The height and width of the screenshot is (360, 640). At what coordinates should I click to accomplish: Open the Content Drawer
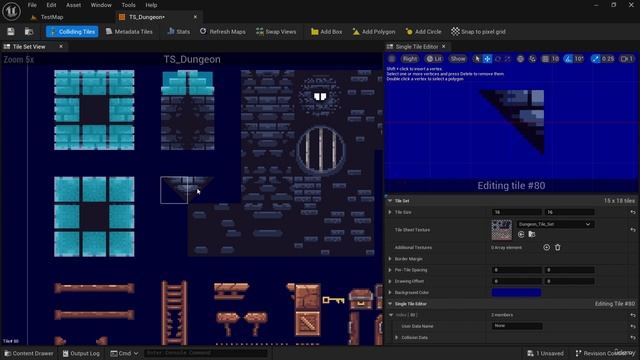pyautogui.click(x=29, y=353)
